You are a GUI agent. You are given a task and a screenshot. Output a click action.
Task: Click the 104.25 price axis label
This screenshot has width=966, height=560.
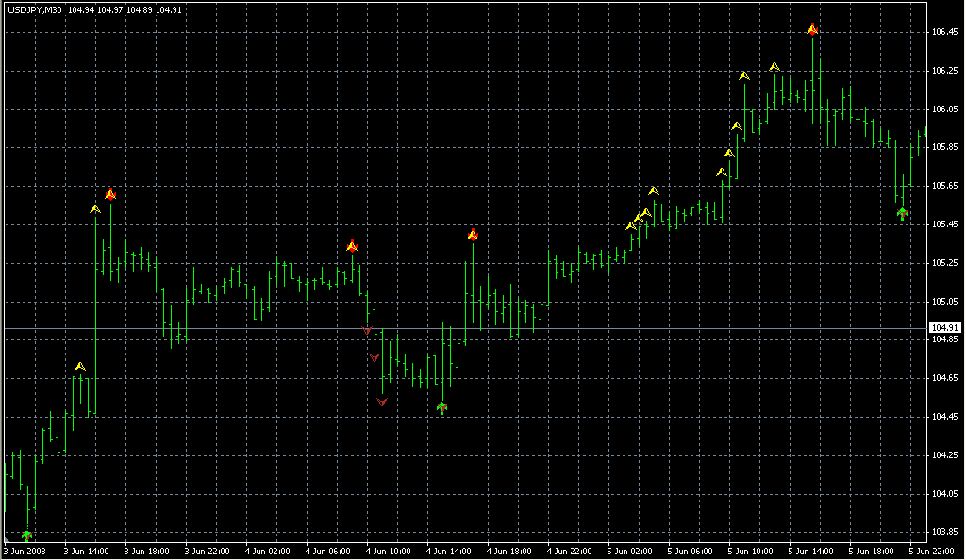click(945, 455)
